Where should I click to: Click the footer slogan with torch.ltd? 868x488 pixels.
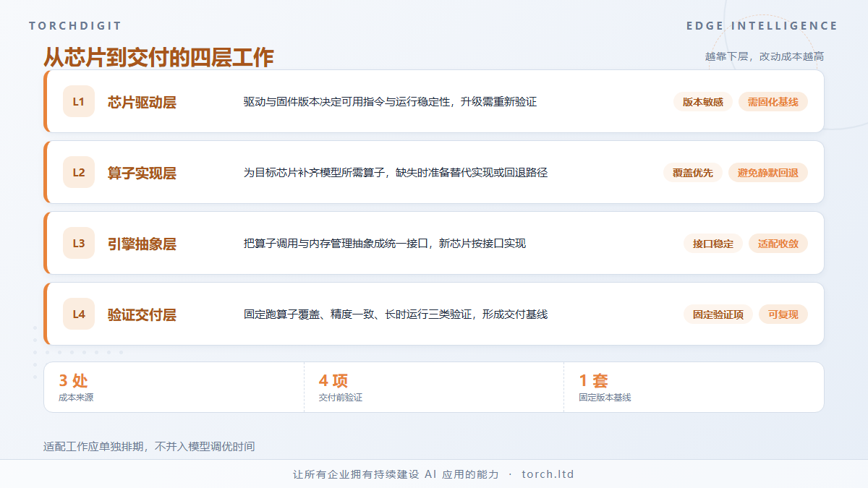pos(433,475)
